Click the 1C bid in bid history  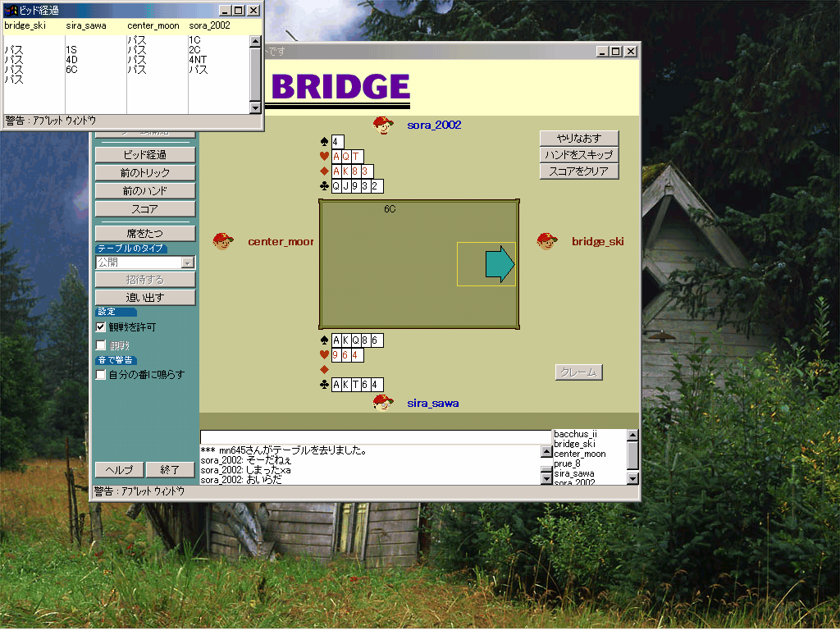(x=194, y=40)
